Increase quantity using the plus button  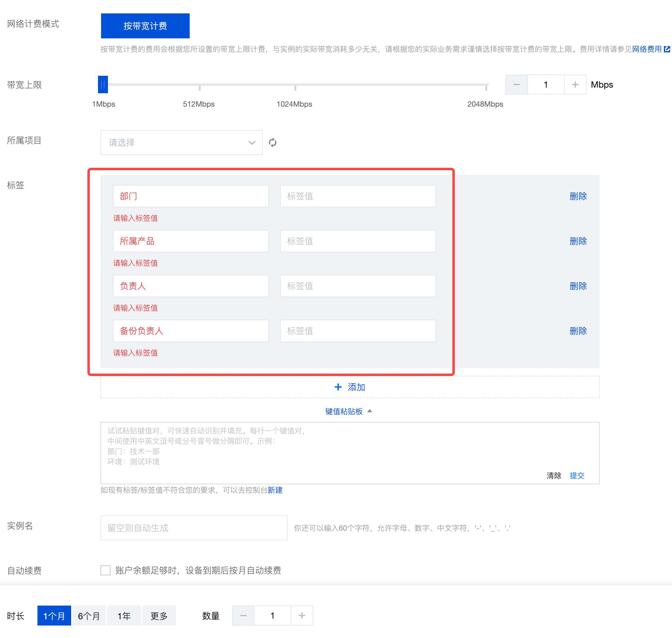[301, 615]
